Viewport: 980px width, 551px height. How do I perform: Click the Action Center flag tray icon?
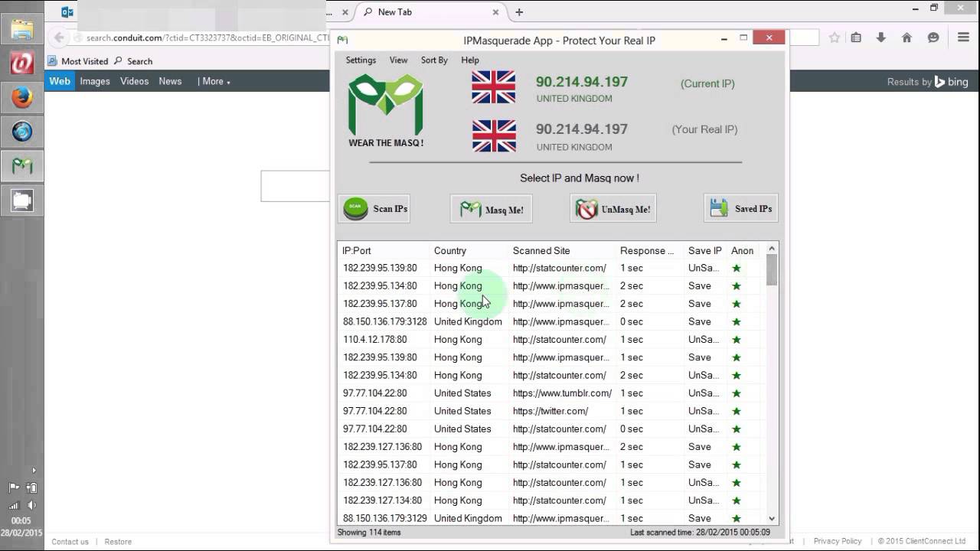(x=14, y=487)
